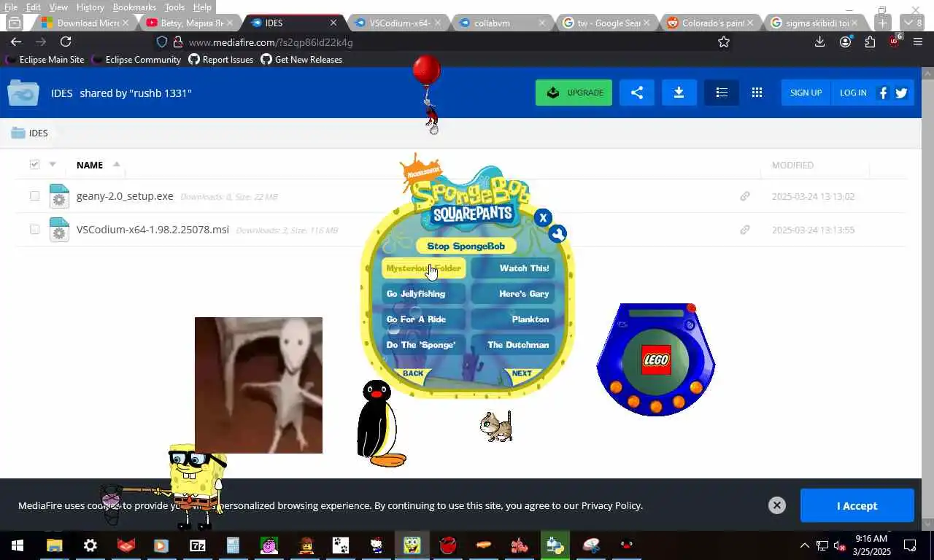Click the IDES breadcrumb folder
The image size is (934, 560).
(30, 133)
